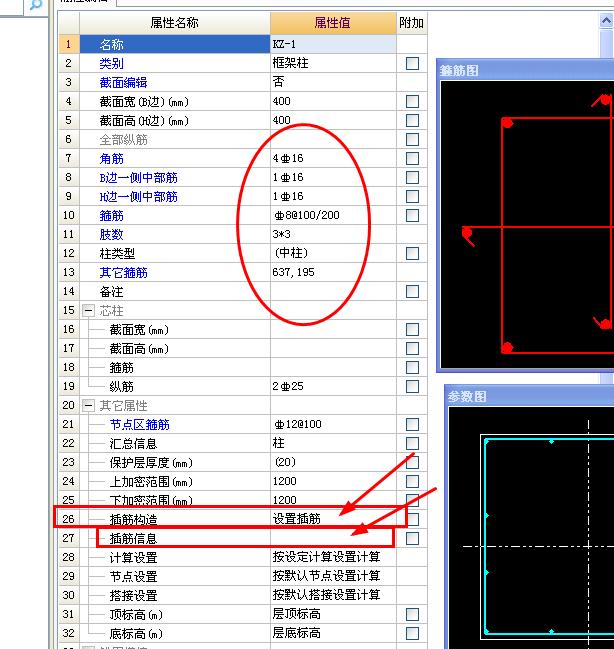614x649 pixels.
Task: Click the 箍筋图 panel title bar
Action: pos(525,70)
